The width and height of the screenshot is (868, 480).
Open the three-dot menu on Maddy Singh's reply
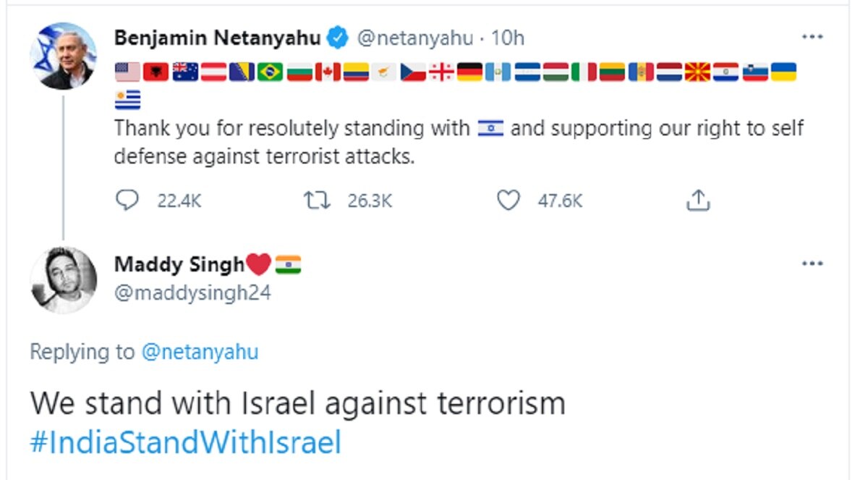click(813, 262)
